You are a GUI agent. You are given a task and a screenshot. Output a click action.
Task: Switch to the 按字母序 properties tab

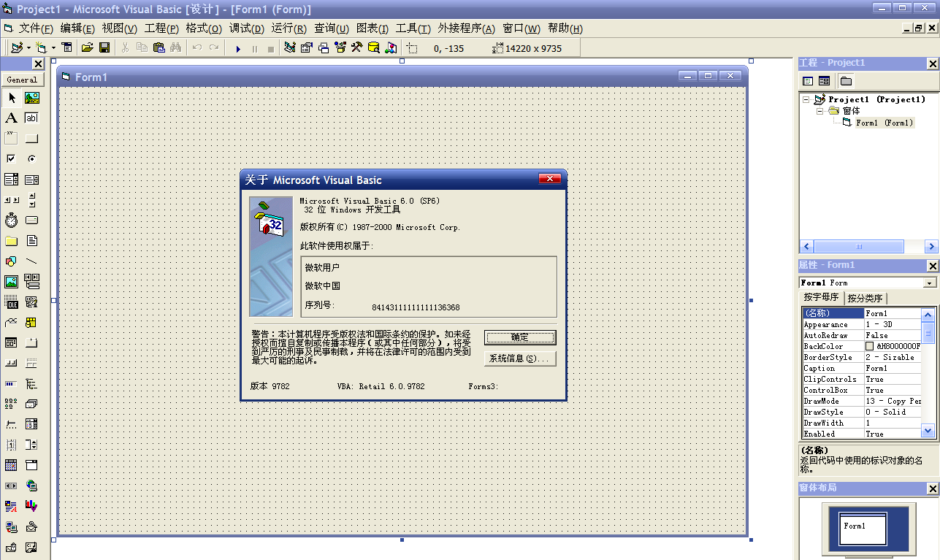tap(822, 297)
